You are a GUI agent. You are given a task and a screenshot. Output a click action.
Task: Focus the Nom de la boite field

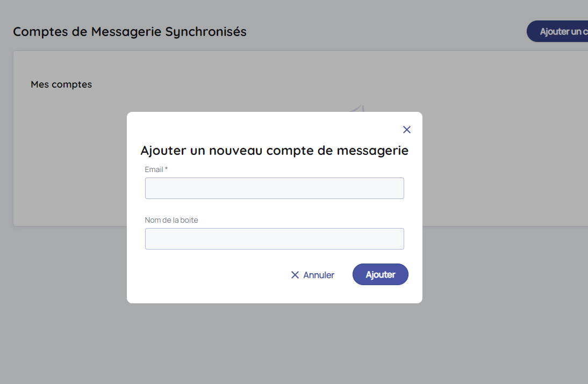tap(274, 239)
